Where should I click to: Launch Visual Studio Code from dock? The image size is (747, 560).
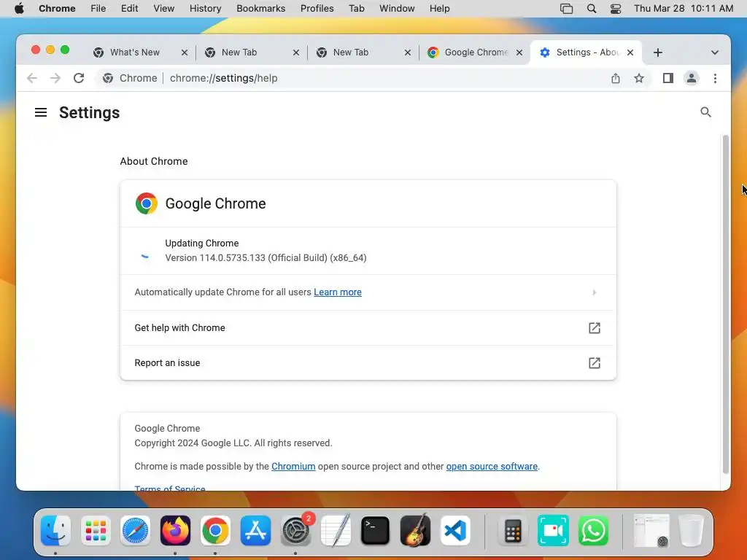(455, 530)
